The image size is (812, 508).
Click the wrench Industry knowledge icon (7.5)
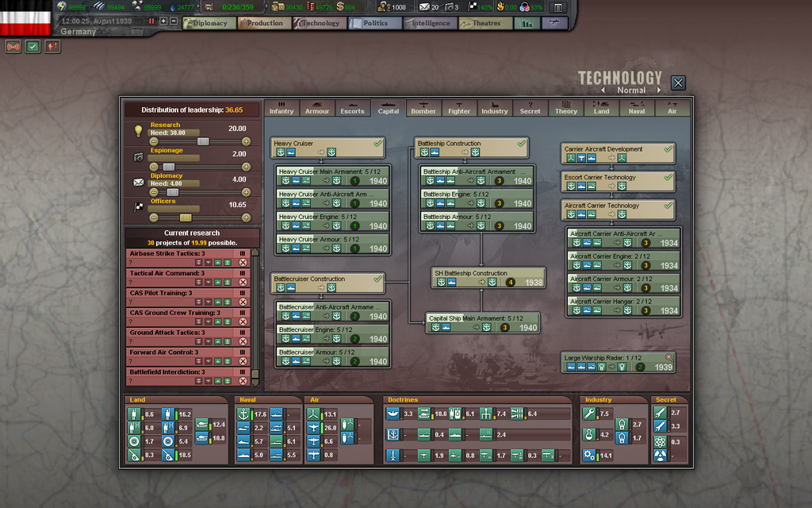coord(589,413)
